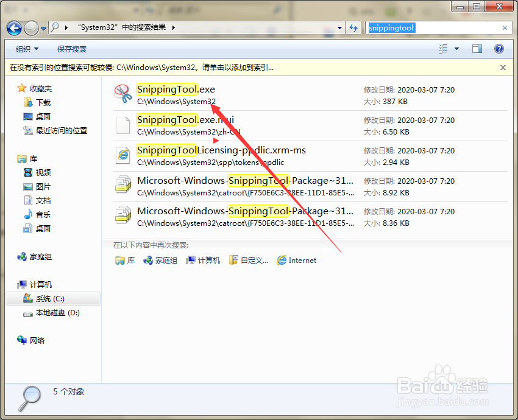Image resolution: width=518 pixels, height=420 pixels.
Task: Search again in 计算机
Action: pos(203,261)
